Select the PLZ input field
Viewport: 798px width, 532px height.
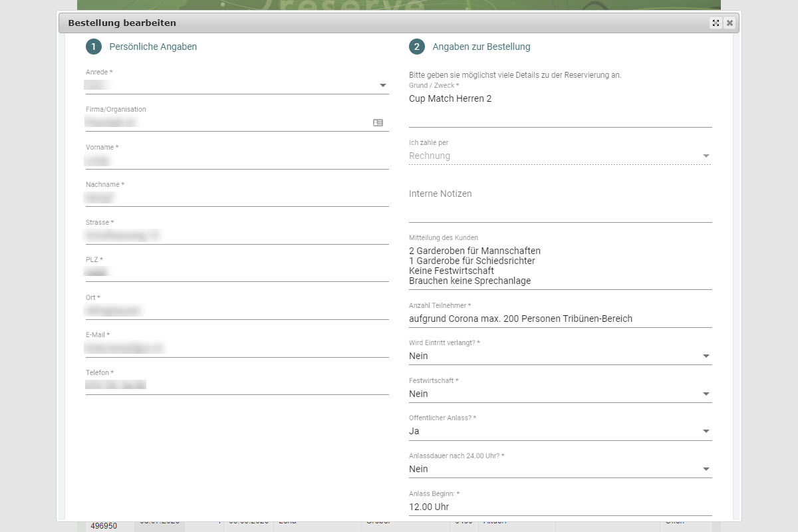click(237, 273)
